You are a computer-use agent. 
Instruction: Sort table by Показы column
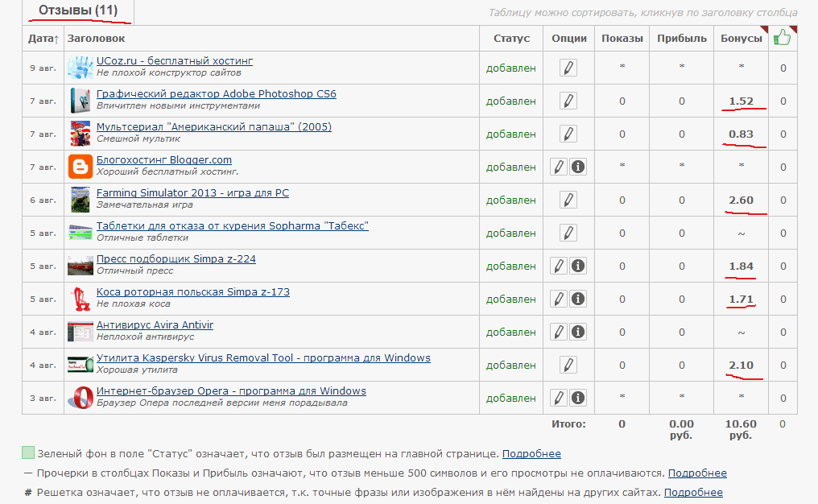pos(622,39)
